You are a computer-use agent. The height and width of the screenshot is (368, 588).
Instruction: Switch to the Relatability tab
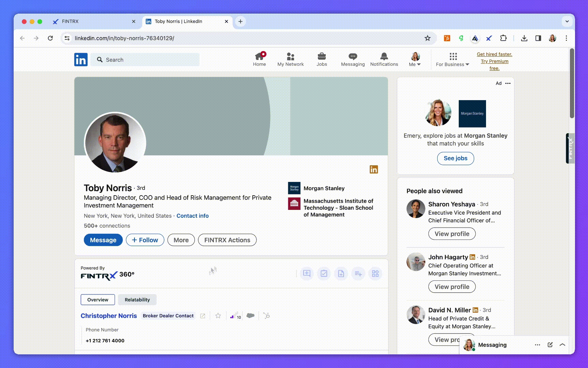[137, 300]
